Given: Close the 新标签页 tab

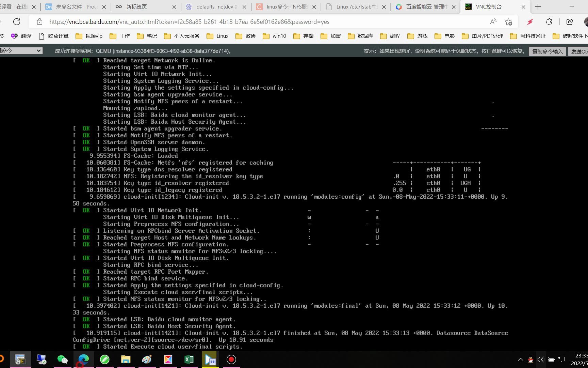Looking at the screenshot, I should click(x=174, y=7).
